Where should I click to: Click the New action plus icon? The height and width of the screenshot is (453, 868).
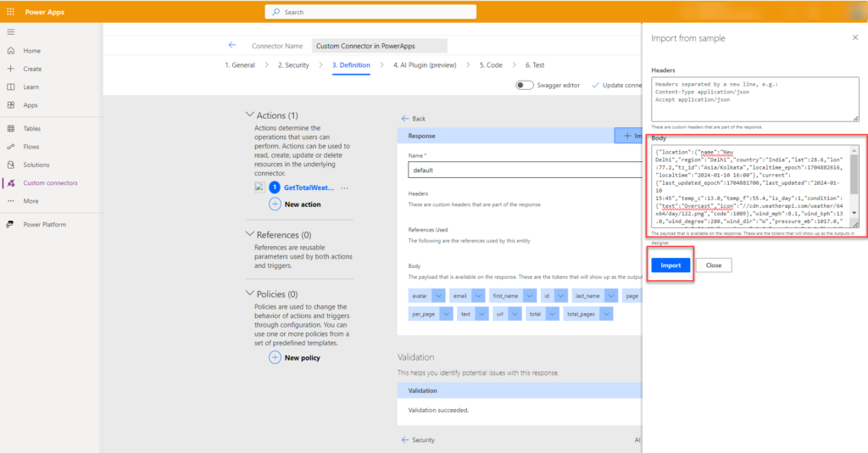(275, 204)
